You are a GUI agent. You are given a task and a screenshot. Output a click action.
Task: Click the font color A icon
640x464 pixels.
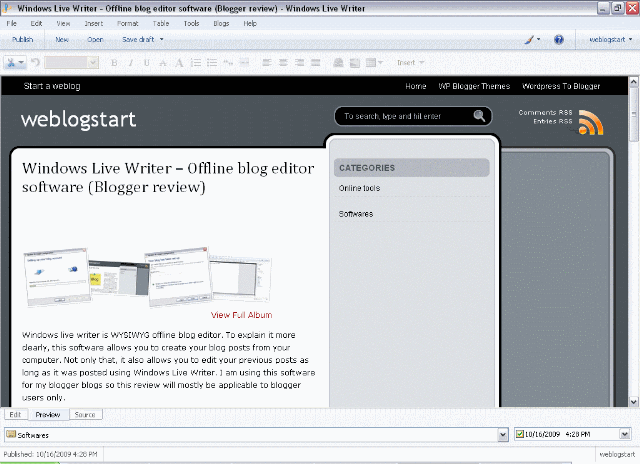coord(179,63)
